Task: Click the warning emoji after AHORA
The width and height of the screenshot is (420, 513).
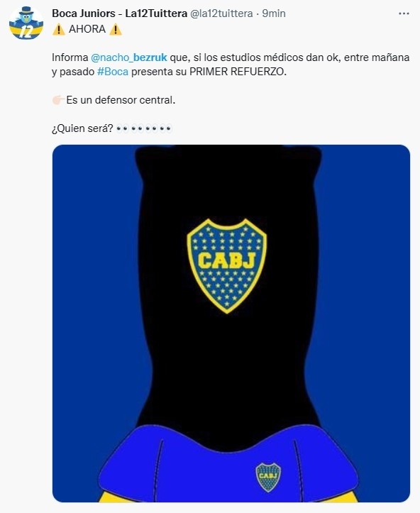Action: pyautogui.click(x=116, y=29)
